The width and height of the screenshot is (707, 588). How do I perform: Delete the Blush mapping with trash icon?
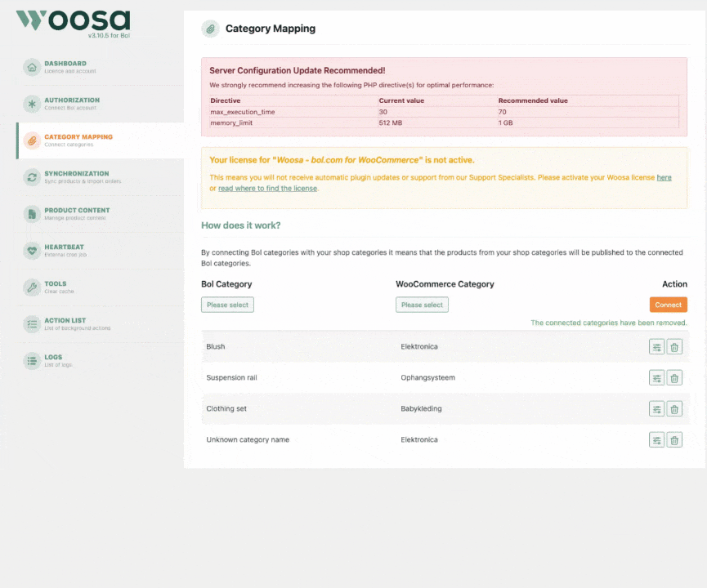click(x=674, y=347)
